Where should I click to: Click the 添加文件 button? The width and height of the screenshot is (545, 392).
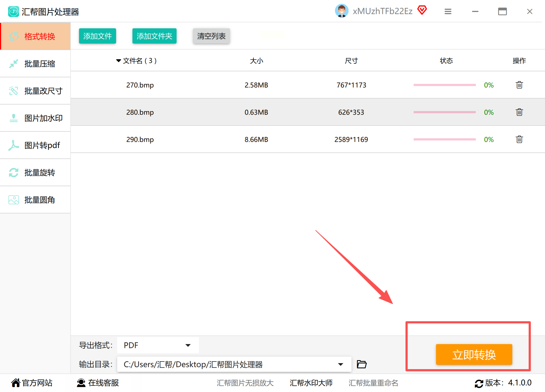pos(98,36)
